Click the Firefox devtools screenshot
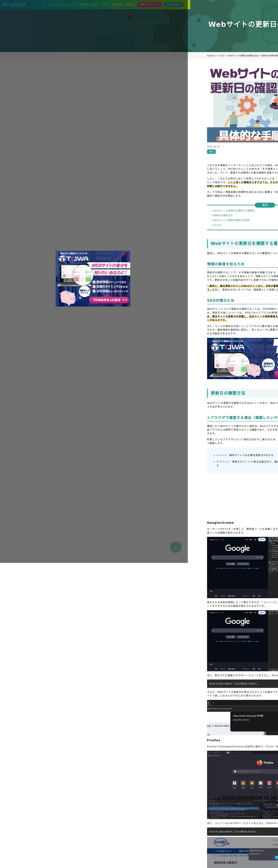 tap(242, 785)
